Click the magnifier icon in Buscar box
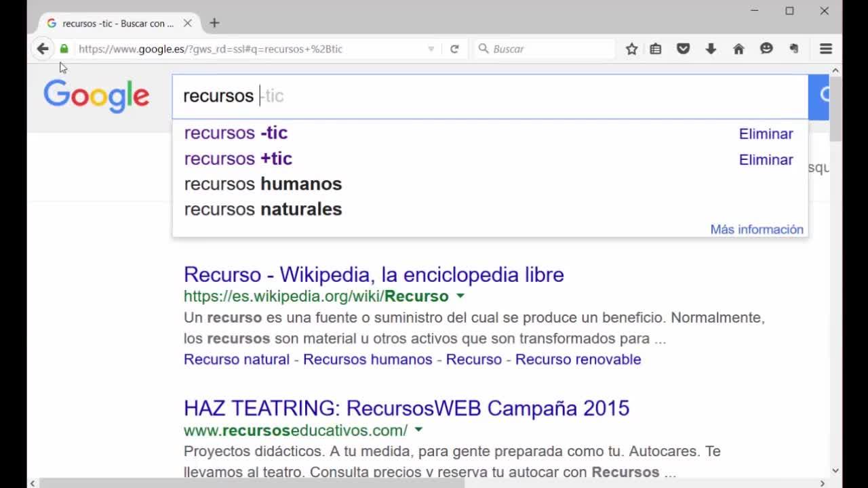868x488 pixels. click(x=484, y=49)
